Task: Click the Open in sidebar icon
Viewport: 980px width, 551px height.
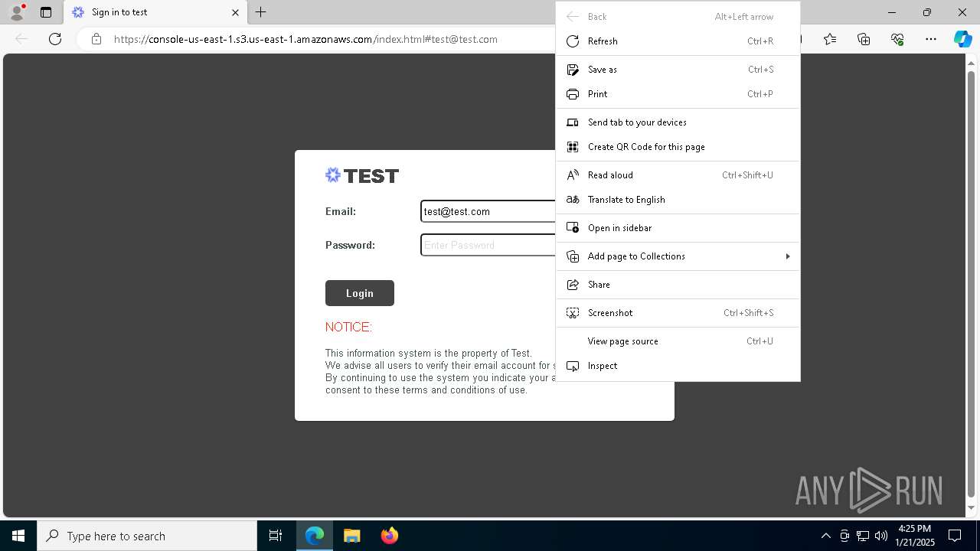Action: pos(572,228)
